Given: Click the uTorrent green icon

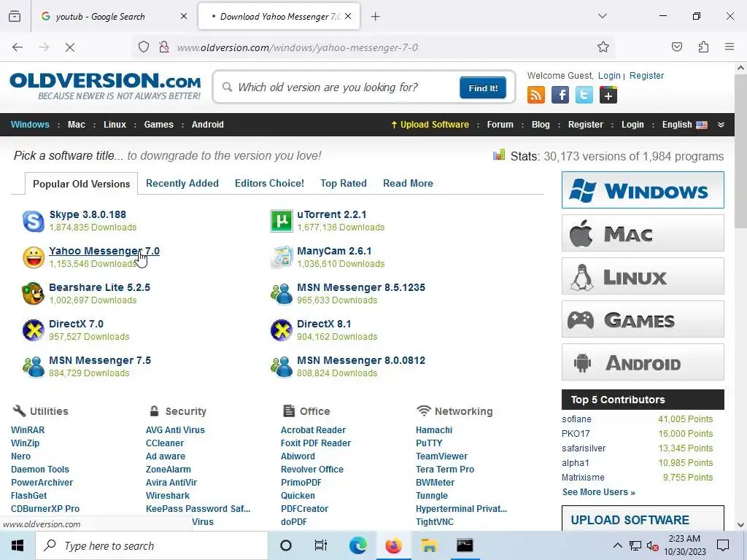Looking at the screenshot, I should pyautogui.click(x=282, y=221).
